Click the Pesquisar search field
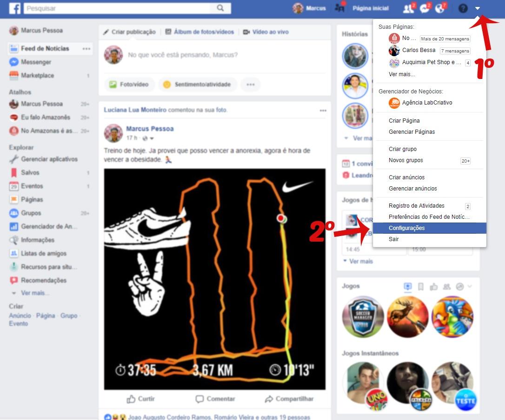 click(x=117, y=8)
